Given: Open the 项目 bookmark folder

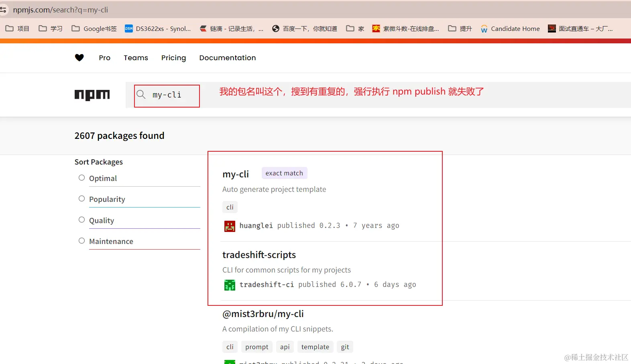Looking at the screenshot, I should (17, 28).
